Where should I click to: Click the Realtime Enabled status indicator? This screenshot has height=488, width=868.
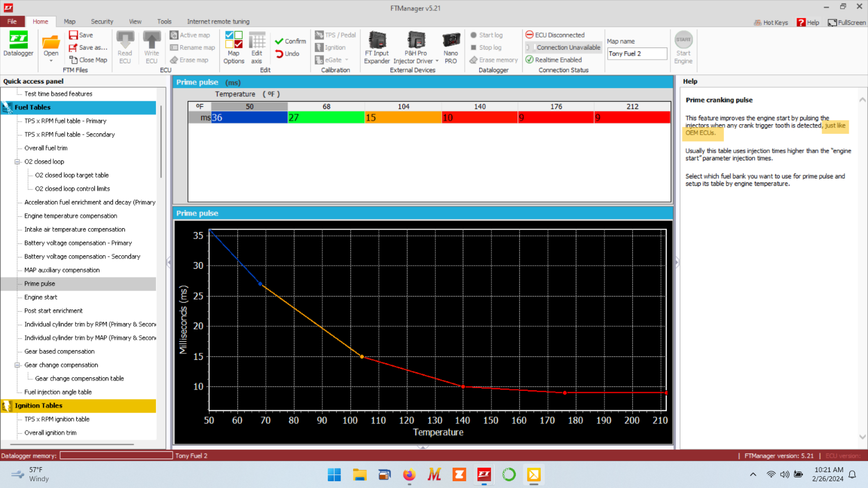point(554,60)
